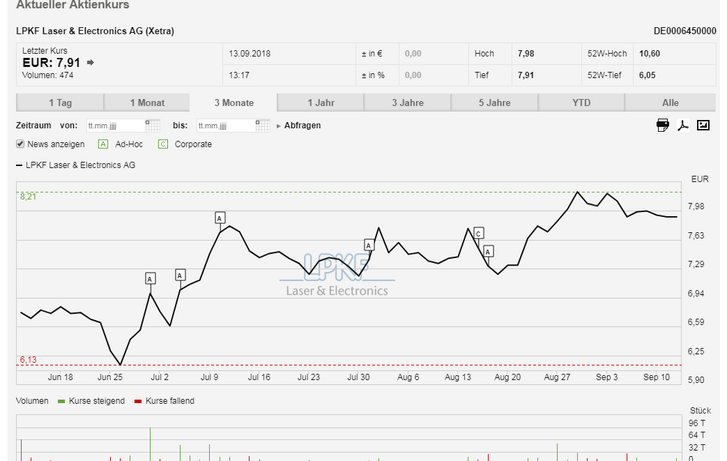Click the printer icon above the chart
727x461 pixels.
click(662, 125)
